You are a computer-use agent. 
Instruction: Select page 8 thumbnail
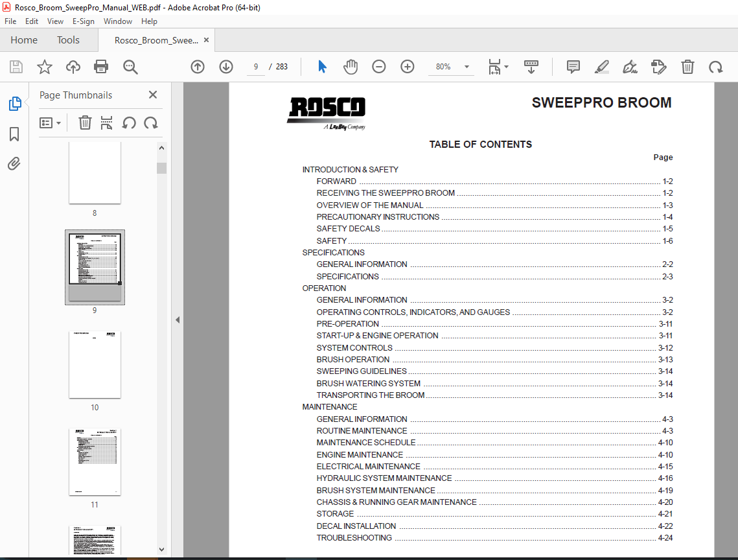[x=95, y=173]
